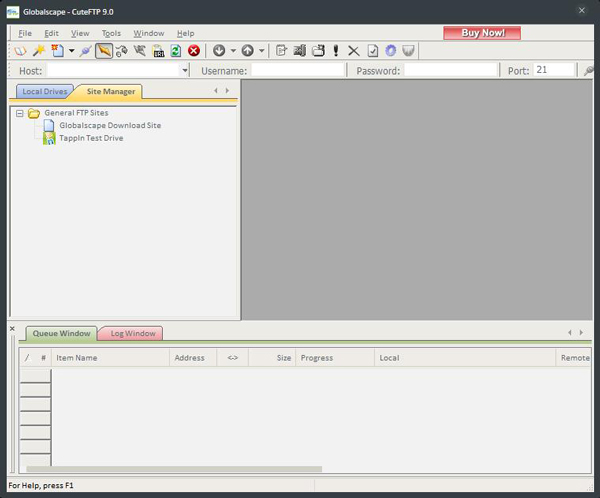
Task: Click the Progress column header
Action: click(335, 358)
